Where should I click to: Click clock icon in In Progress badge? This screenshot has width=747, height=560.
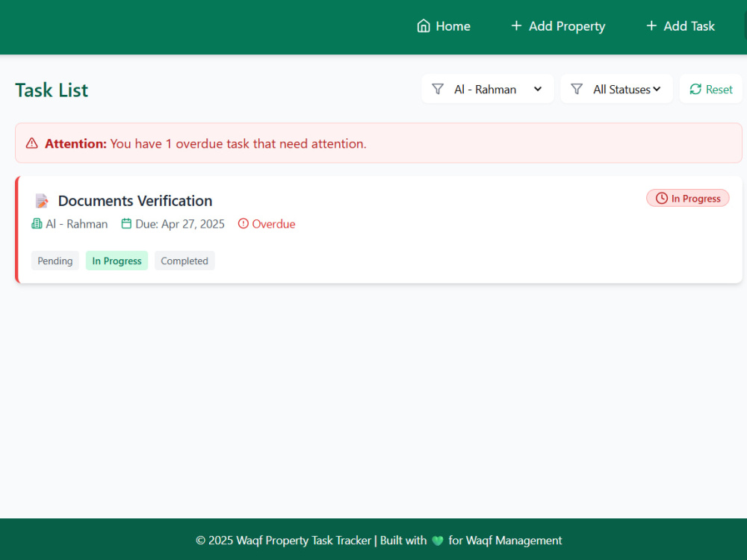tap(662, 198)
